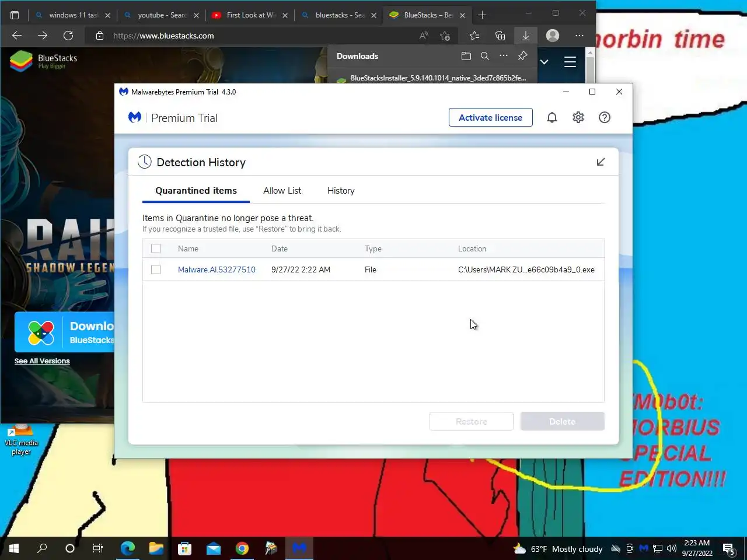The height and width of the screenshot is (560, 747).
Task: Search downloads in Downloads panel
Action: click(484, 56)
